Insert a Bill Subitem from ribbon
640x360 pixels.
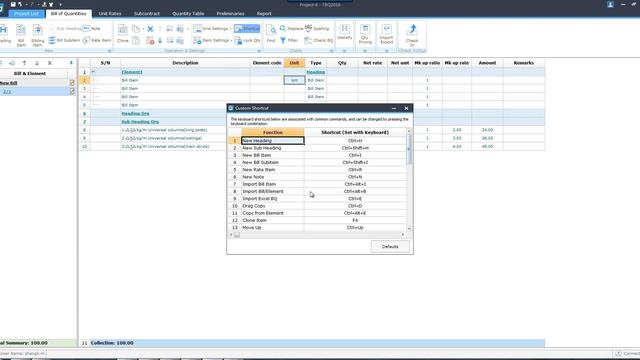(x=64, y=40)
